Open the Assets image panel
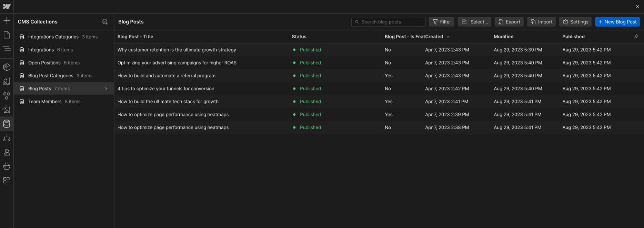Screen dimensions: 644x228 [x=7, y=110]
